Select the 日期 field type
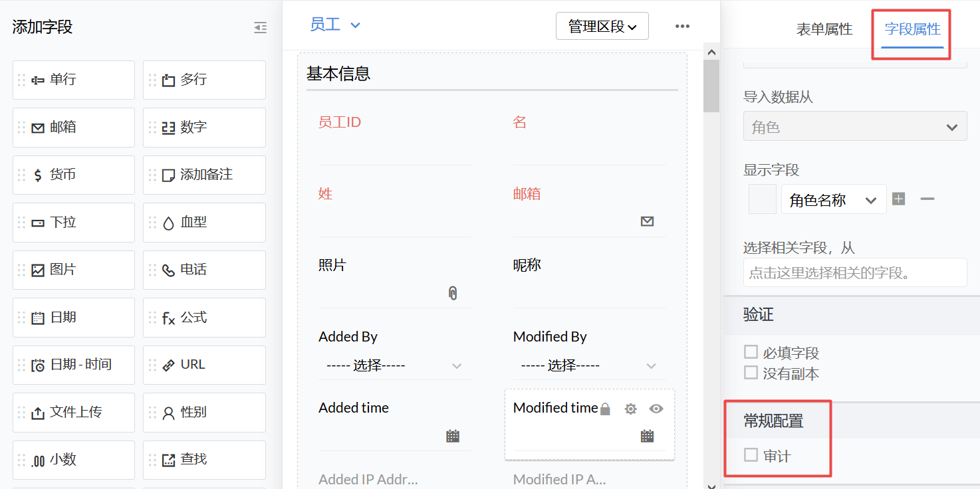The image size is (980, 489). click(x=74, y=318)
